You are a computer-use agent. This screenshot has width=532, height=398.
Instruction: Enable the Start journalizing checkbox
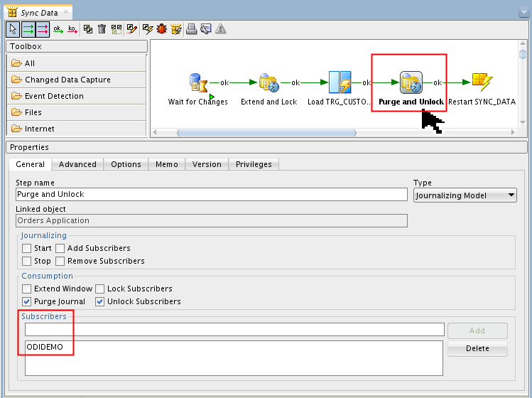point(26,248)
